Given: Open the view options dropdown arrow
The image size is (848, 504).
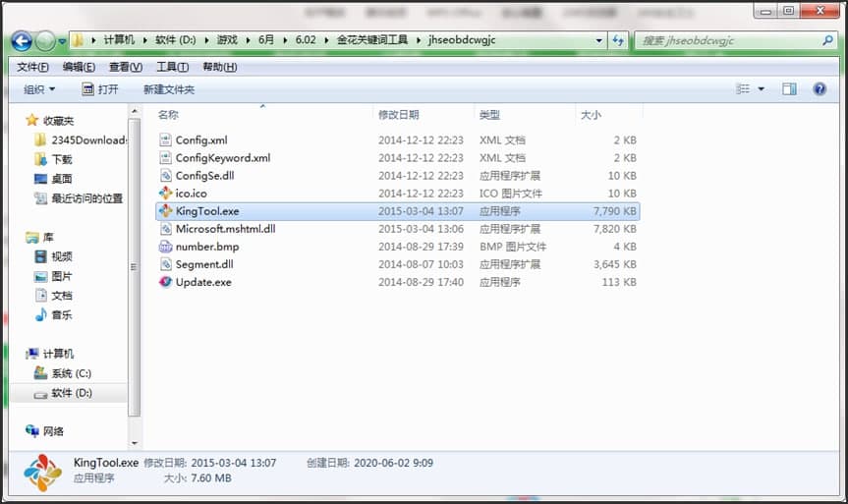Looking at the screenshot, I should [761, 89].
